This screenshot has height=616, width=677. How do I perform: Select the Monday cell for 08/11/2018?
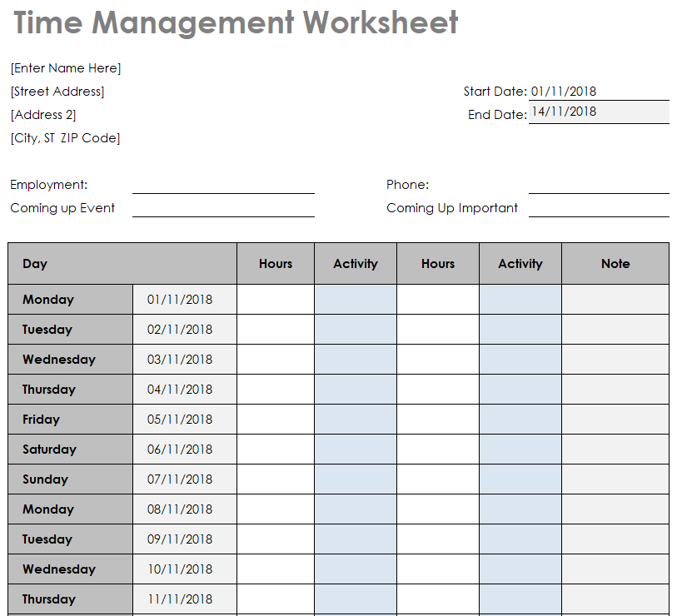coord(71,509)
